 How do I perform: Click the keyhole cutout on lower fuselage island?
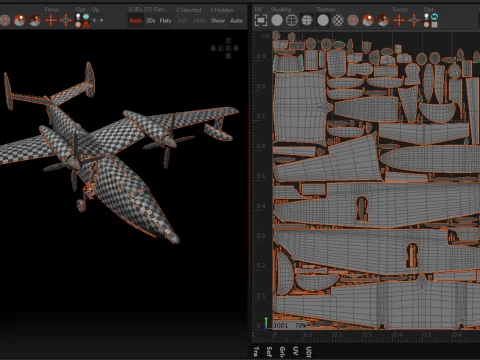click(x=412, y=255)
